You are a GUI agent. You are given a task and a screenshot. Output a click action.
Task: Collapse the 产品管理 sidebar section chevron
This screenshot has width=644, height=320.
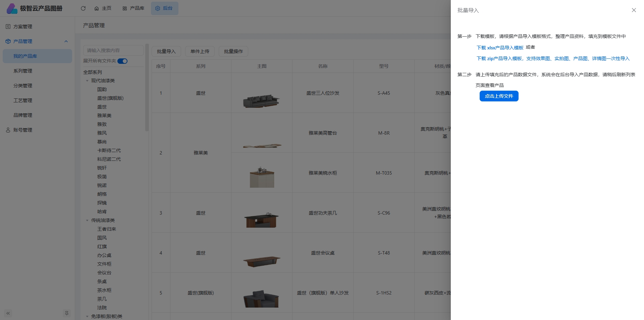tap(66, 41)
